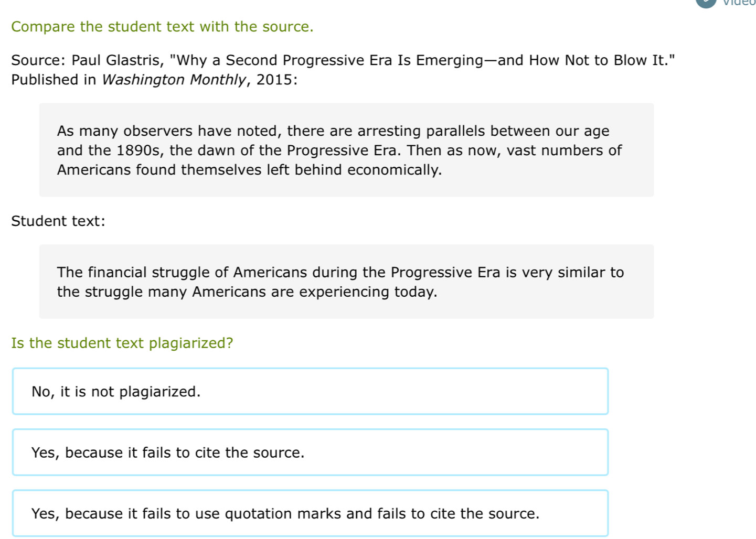This screenshot has width=756, height=539.
Task: Open the Video help icon
Action: pos(706,2)
